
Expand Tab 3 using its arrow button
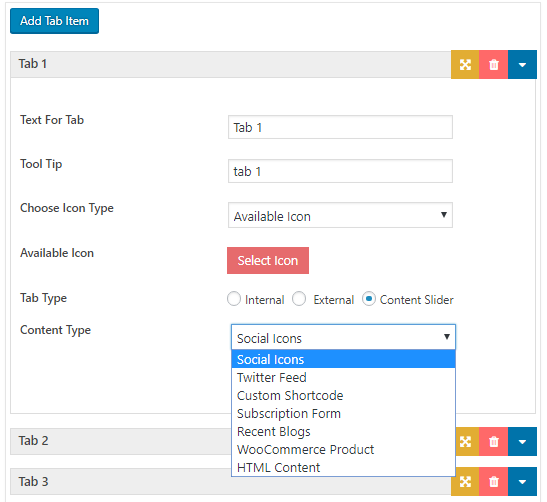click(522, 482)
